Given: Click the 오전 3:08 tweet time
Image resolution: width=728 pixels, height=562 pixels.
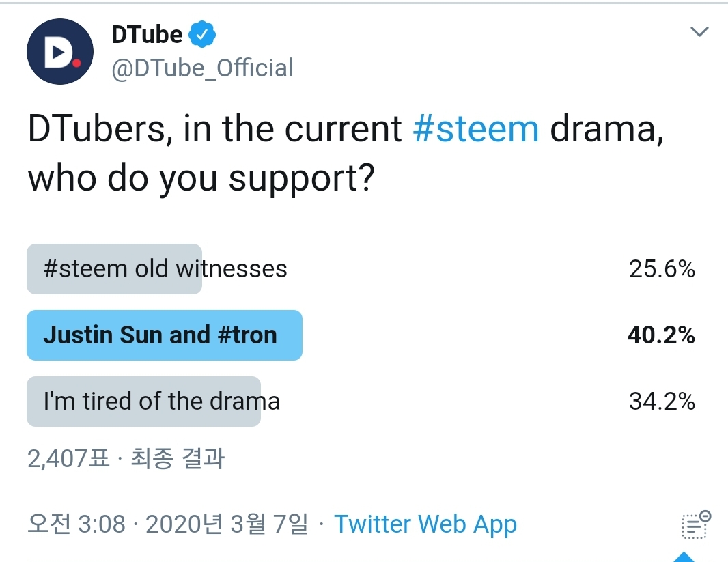Looking at the screenshot, I should (x=76, y=524).
